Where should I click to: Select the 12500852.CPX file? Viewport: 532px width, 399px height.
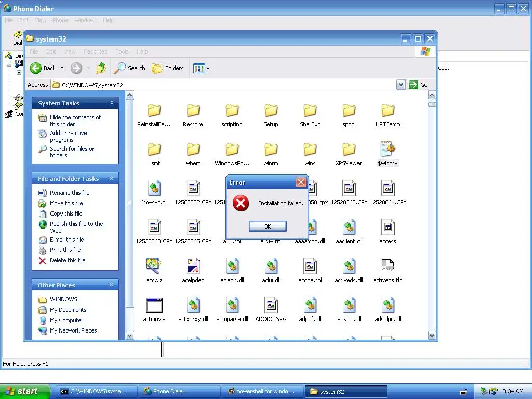pos(193,193)
